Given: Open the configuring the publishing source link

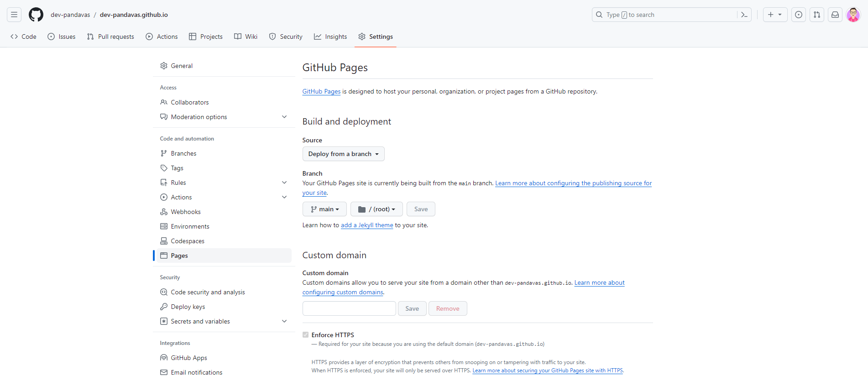Looking at the screenshot, I should [573, 183].
